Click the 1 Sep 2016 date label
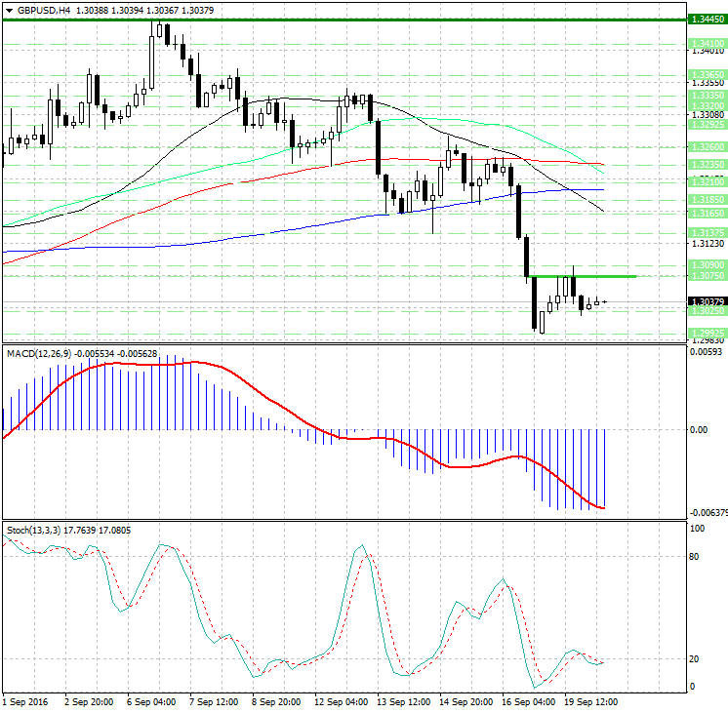The height and width of the screenshot is (713, 728). tap(25, 702)
